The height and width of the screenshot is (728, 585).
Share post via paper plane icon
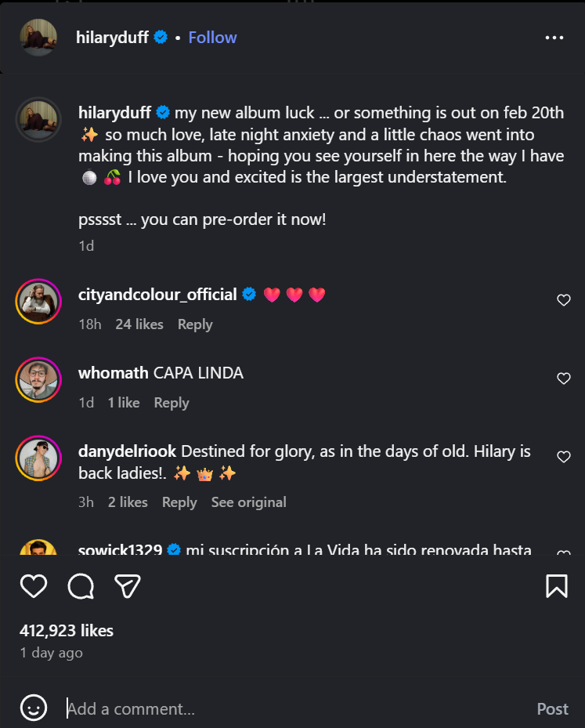127,586
